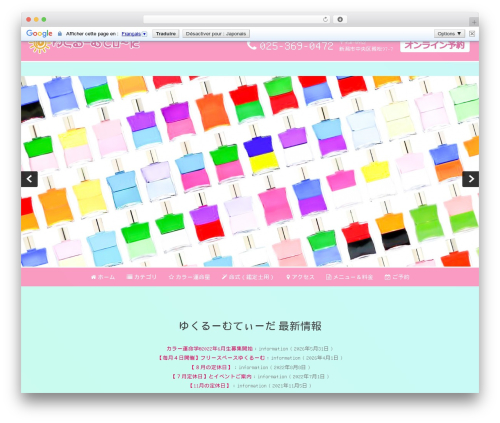Reload the page with the refresh icon
Screen dimensions: 500x423
pos(325,20)
